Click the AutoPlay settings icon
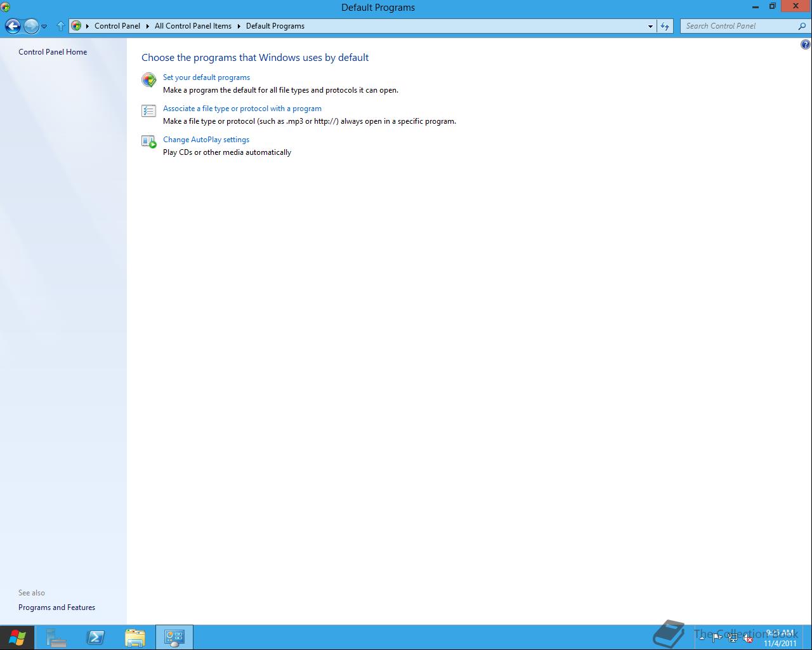The height and width of the screenshot is (650, 812). (149, 142)
